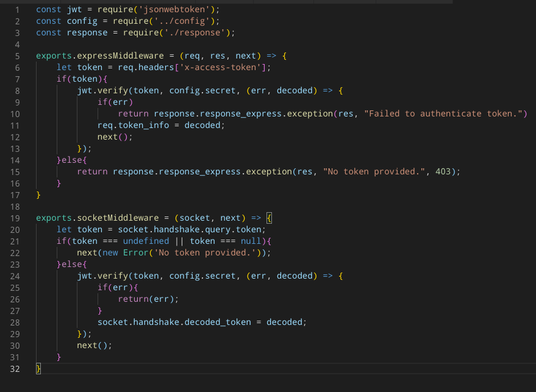Click highlighted opening brace on line 19
536x392 pixels.
(269, 218)
